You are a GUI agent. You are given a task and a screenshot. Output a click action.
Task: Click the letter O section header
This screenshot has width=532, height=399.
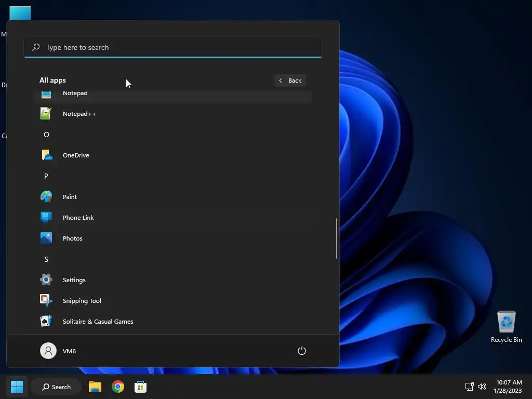coord(46,135)
